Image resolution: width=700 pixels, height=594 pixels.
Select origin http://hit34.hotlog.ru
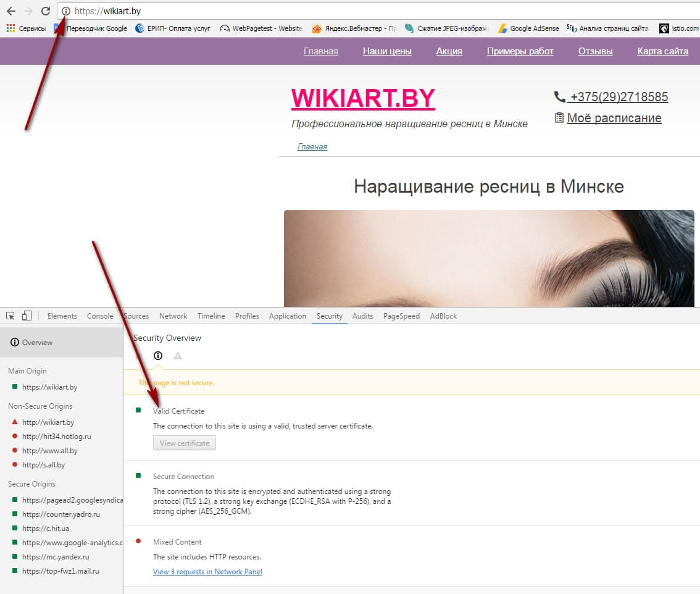pyautogui.click(x=56, y=436)
